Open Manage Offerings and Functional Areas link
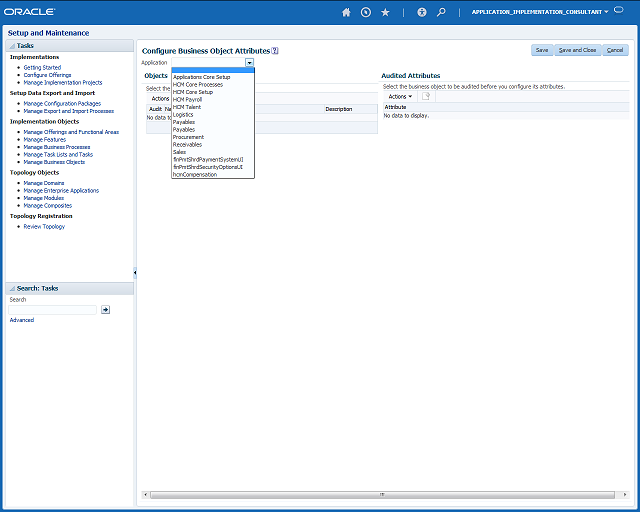 coord(71,132)
